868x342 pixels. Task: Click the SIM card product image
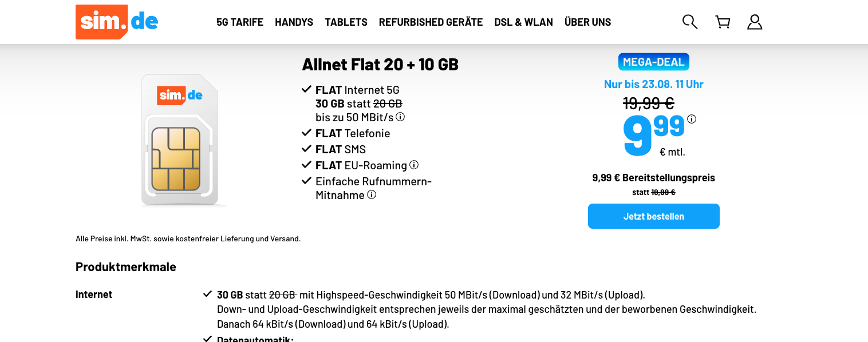point(180,140)
